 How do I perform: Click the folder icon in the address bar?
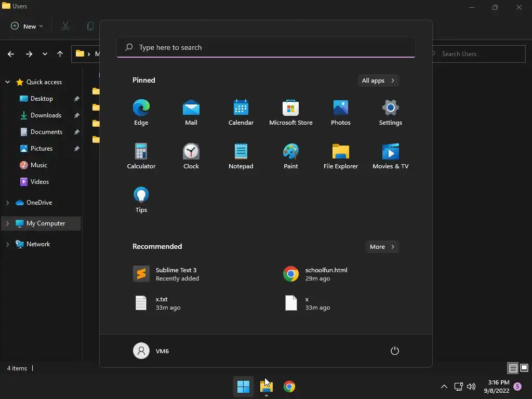pos(79,54)
